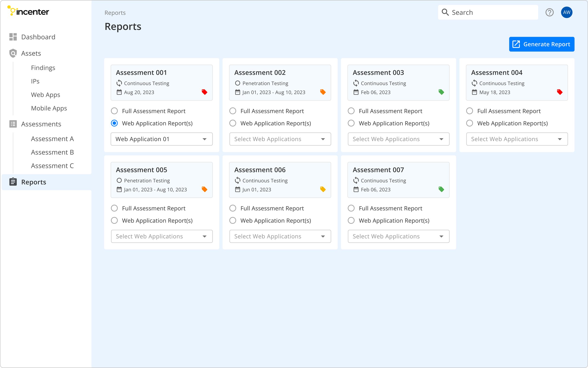The height and width of the screenshot is (368, 588).
Task: Open the AW user avatar menu
Action: [x=566, y=12]
